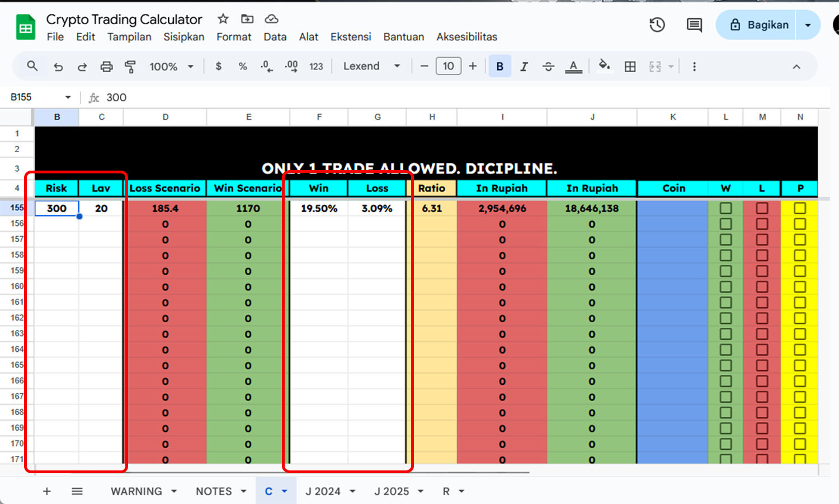The height and width of the screenshot is (504, 839).
Task: Redo the last action
Action: 82,67
